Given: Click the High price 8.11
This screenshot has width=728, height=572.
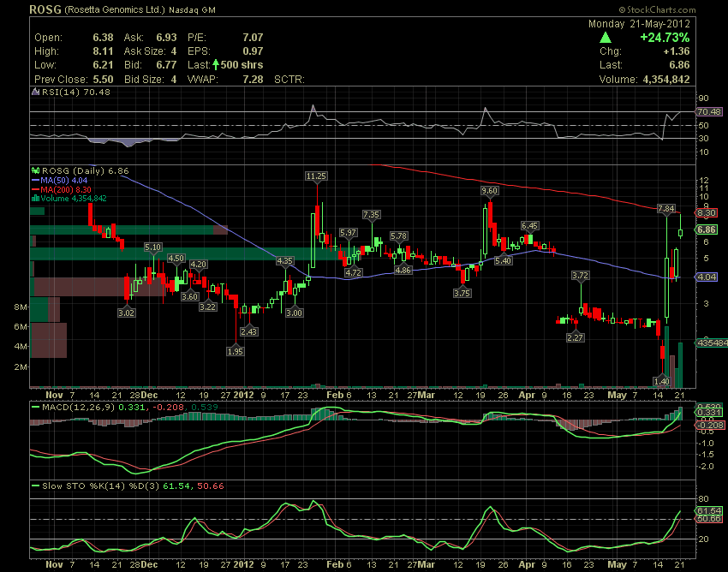Looking at the screenshot, I should point(103,51).
